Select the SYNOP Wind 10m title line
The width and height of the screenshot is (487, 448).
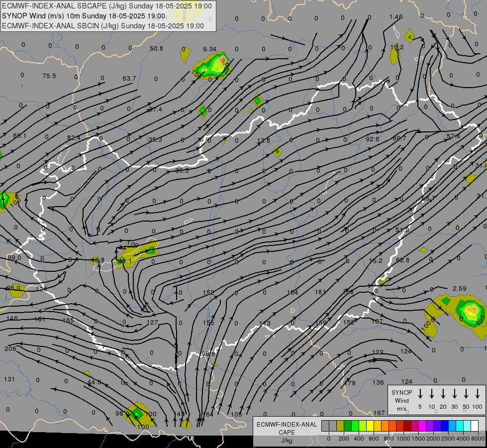tap(84, 16)
